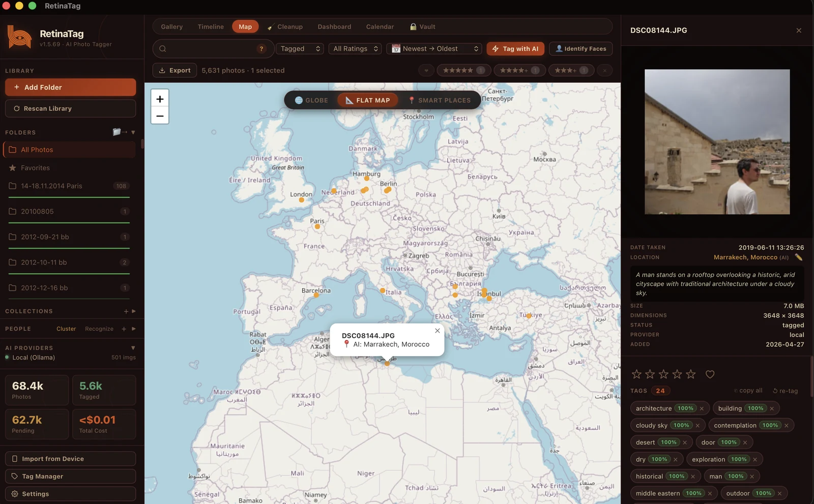Click the Tag with AI button
The width and height of the screenshot is (814, 504).
(x=516, y=49)
